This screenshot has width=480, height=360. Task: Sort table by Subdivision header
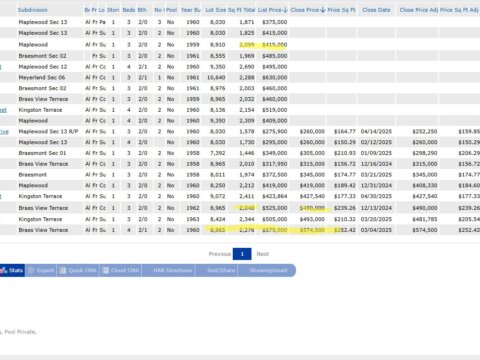tap(33, 10)
